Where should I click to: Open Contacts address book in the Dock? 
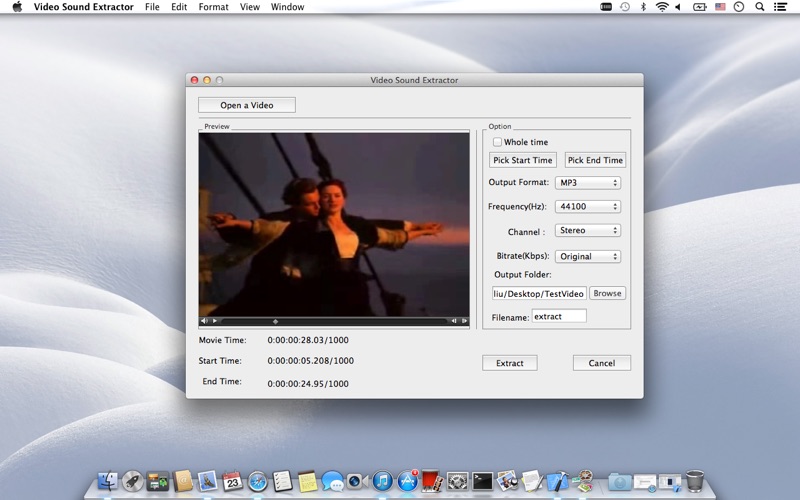coord(183,481)
